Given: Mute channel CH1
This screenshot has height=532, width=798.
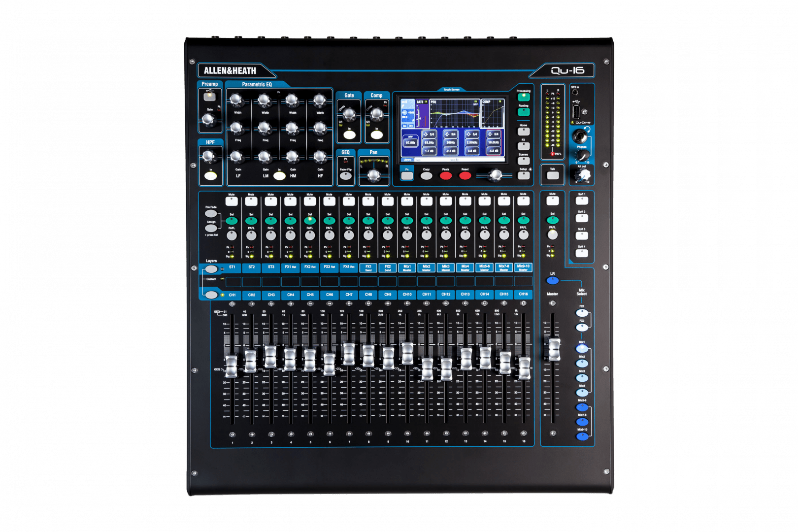Looking at the screenshot, I should point(232,201).
